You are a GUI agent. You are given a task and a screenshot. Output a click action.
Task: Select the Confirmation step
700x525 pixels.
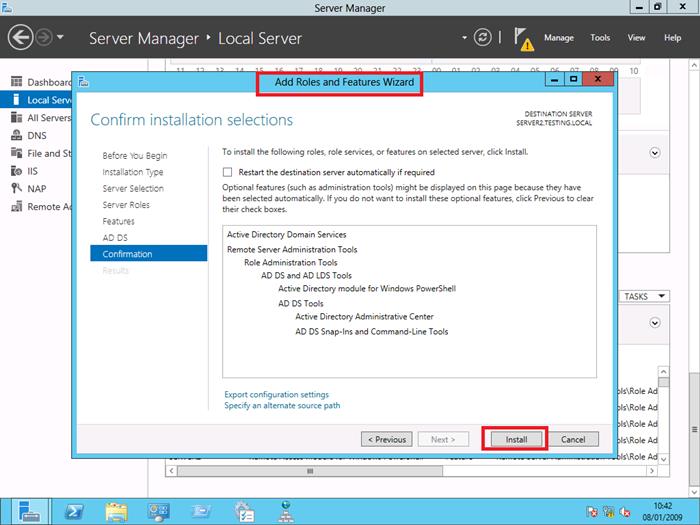tap(149, 254)
